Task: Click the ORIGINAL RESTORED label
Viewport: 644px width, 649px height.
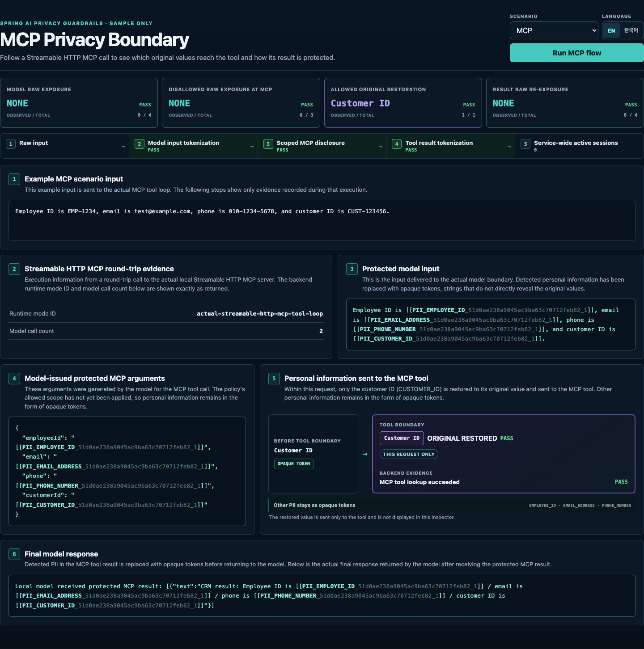Action: [462, 438]
